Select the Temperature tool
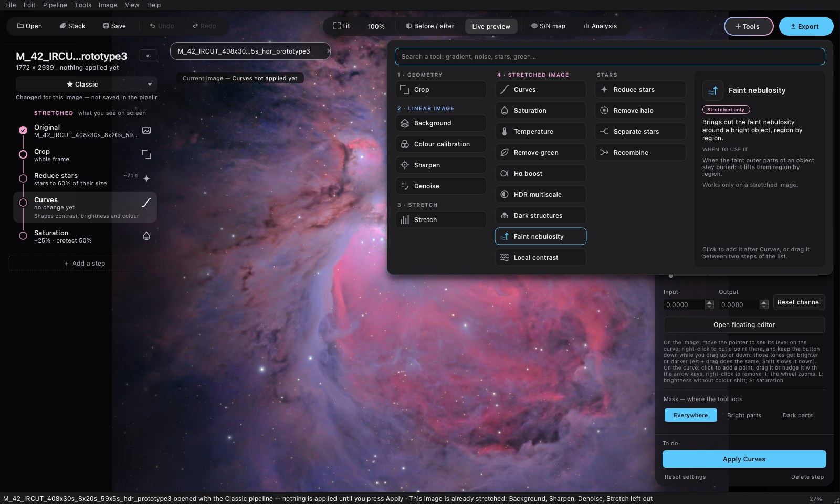The image size is (840, 504). tap(540, 131)
